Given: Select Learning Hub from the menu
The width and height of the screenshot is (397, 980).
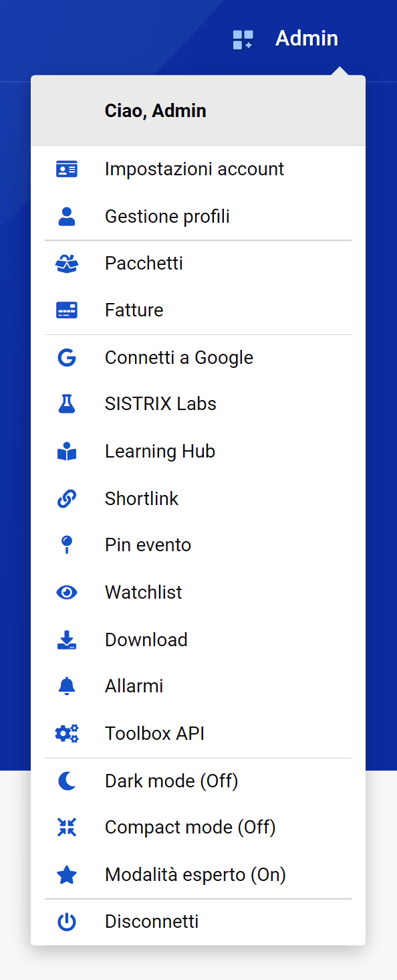Looking at the screenshot, I should click(198, 452).
